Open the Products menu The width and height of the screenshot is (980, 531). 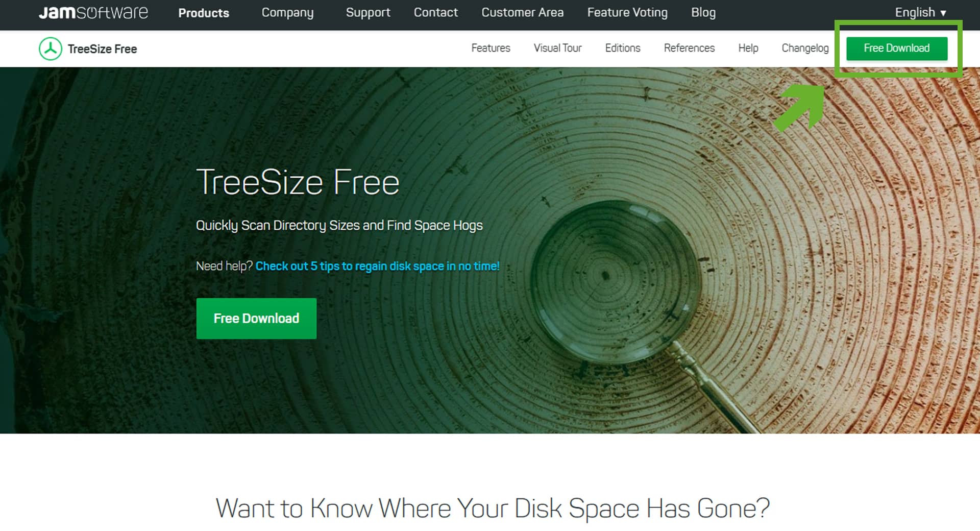pos(204,13)
